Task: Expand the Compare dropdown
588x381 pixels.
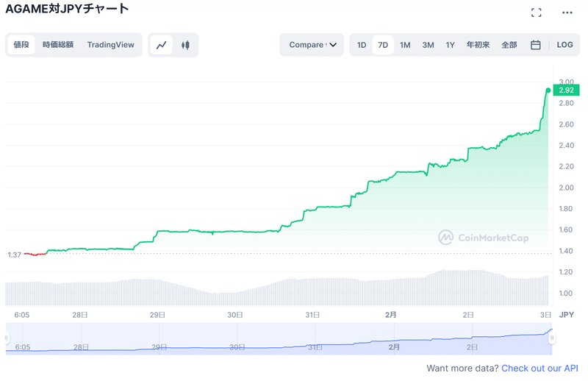Action: pos(312,45)
